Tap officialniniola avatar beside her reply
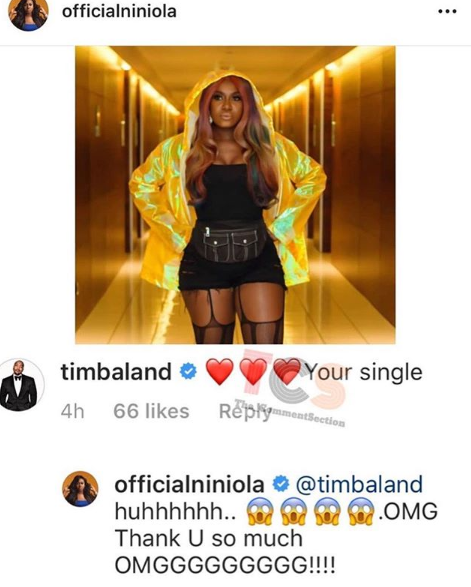The height and width of the screenshot is (587, 471). pyautogui.click(x=80, y=489)
